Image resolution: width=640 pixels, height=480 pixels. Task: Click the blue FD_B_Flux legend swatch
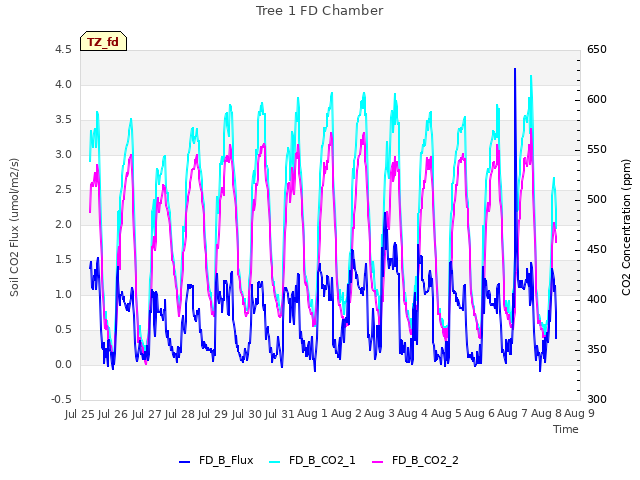(x=184, y=461)
